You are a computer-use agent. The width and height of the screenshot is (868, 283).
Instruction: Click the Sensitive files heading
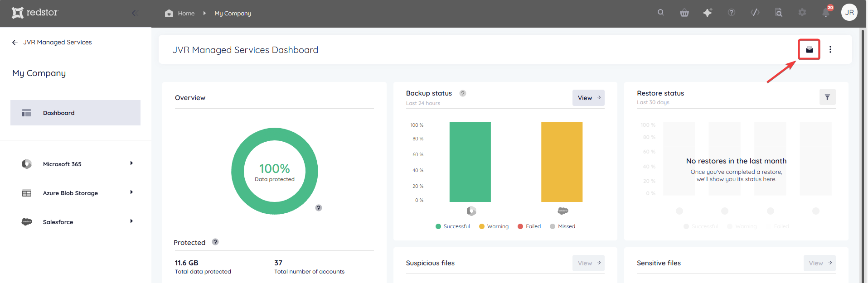(659, 263)
